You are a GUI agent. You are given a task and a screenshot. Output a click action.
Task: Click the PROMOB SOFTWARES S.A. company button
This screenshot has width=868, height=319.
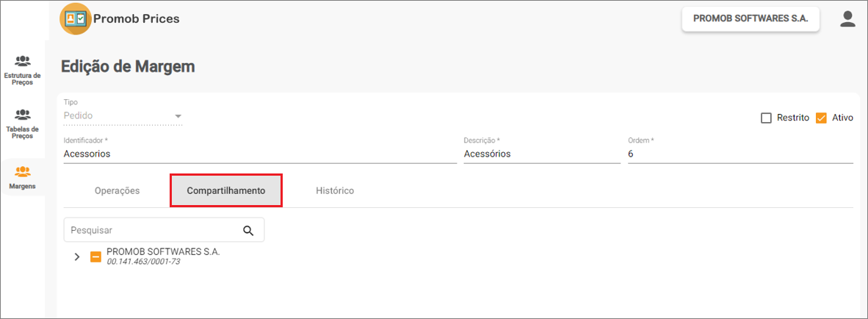751,18
